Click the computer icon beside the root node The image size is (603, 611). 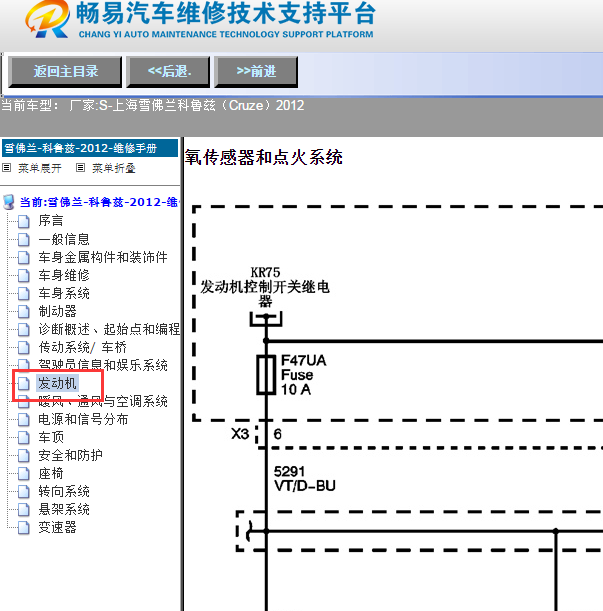(x=9, y=202)
